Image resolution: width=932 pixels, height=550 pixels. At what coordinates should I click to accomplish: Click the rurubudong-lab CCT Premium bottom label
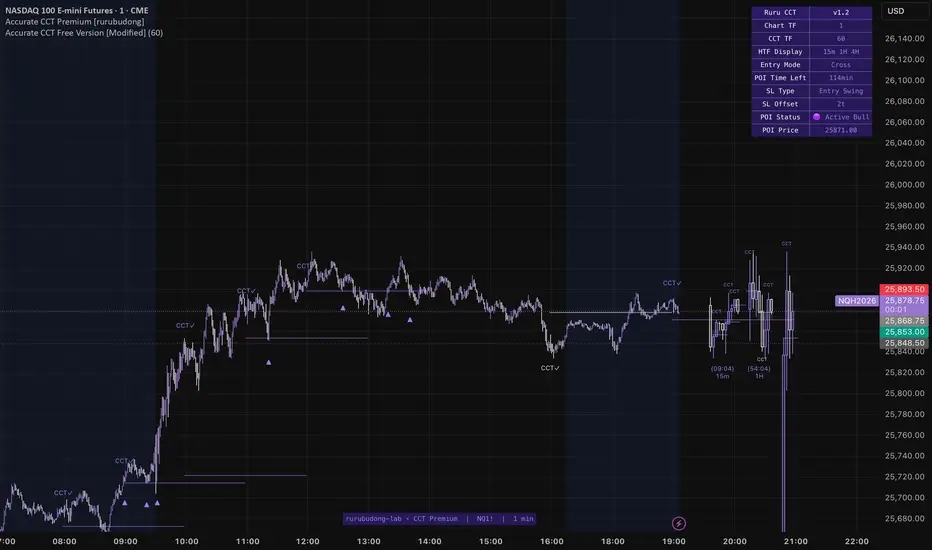[x=439, y=518]
